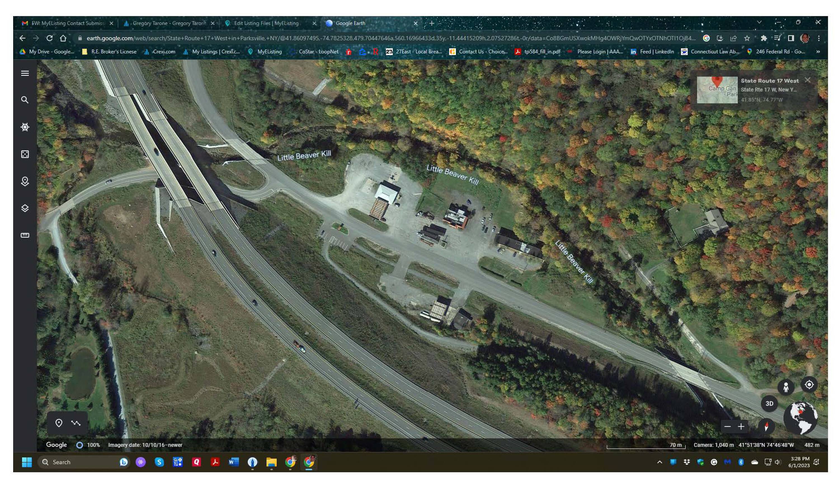Switch to Edit Listing Files tab
839x504 pixels.
coord(266,23)
